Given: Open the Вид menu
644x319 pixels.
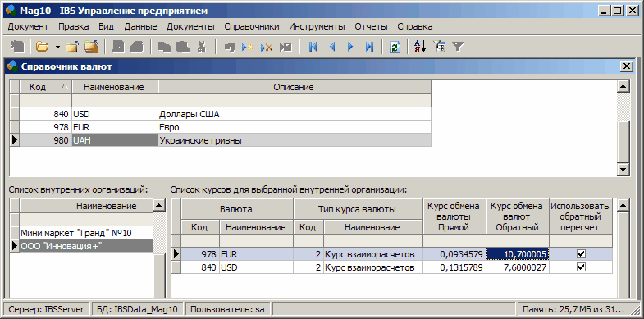Looking at the screenshot, I should point(107,27).
